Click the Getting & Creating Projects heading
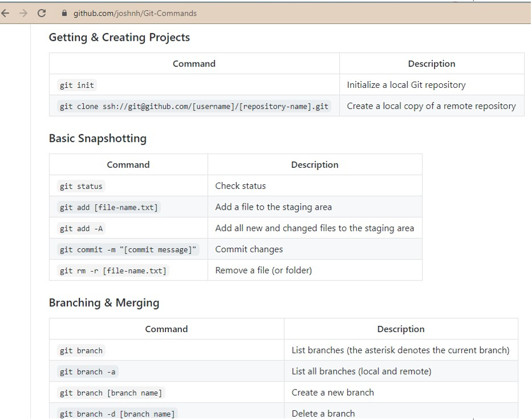The image size is (532, 420). 119,37
